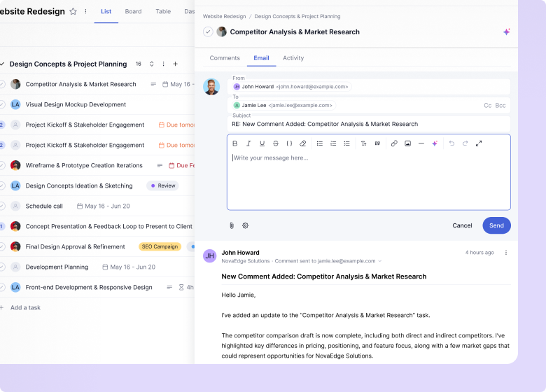The height and width of the screenshot is (392, 546).
Task: Open email settings gear icon
Action: click(245, 225)
